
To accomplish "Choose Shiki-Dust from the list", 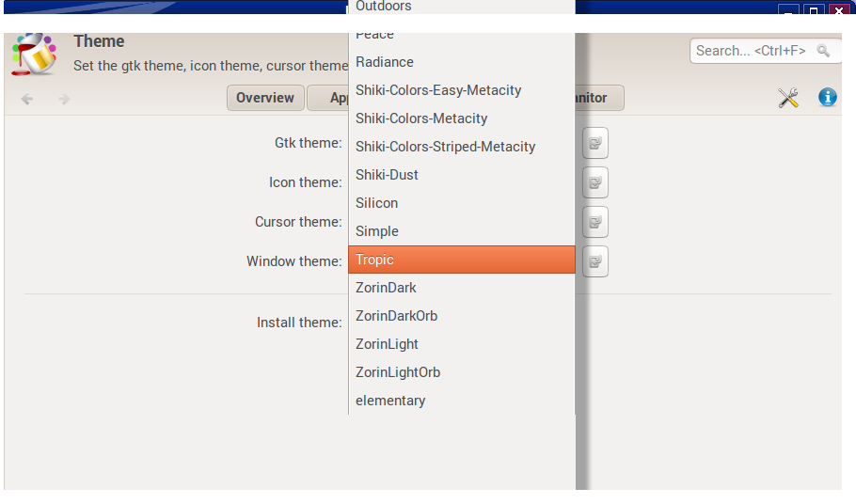I will pyautogui.click(x=461, y=175).
